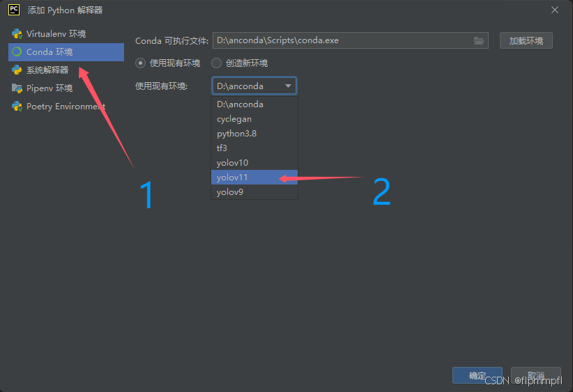Choose yolov9 from the environment list
This screenshot has width=573, height=392.
pos(254,192)
